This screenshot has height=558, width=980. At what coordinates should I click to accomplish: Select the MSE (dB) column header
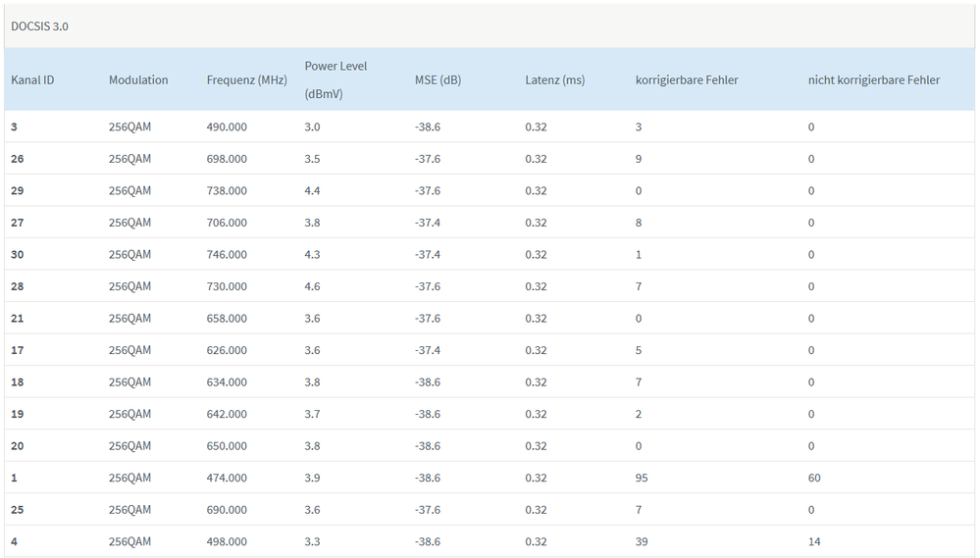click(438, 79)
